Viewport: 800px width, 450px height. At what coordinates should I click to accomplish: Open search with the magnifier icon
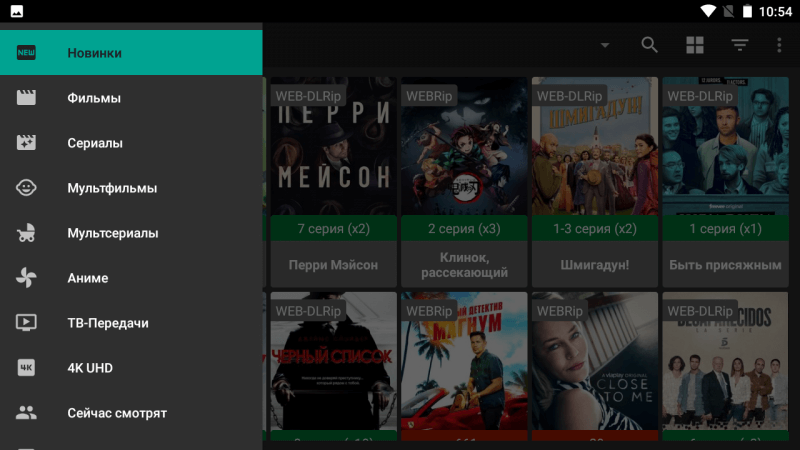pos(649,45)
